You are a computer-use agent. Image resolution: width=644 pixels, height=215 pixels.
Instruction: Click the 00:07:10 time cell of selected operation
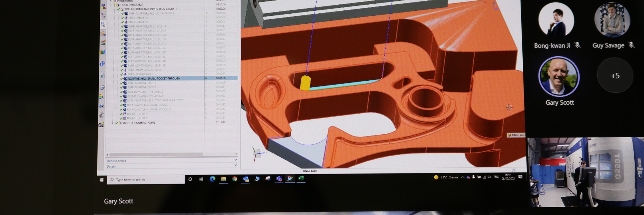220,78
